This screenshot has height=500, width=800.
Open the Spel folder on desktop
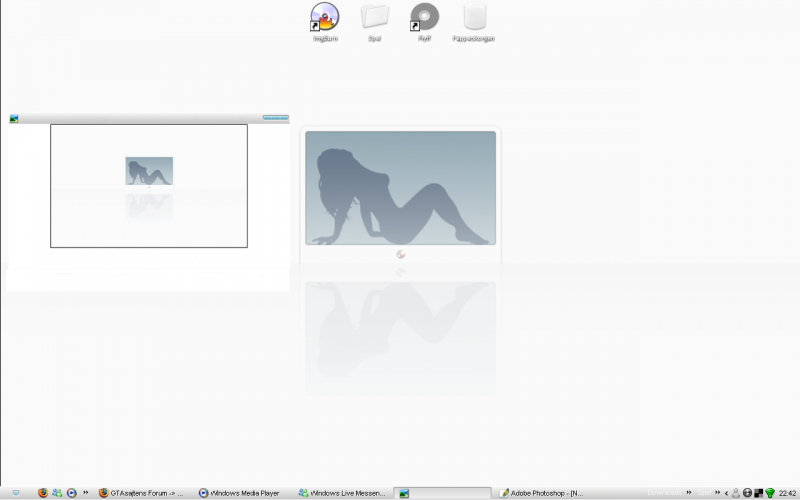[375, 18]
